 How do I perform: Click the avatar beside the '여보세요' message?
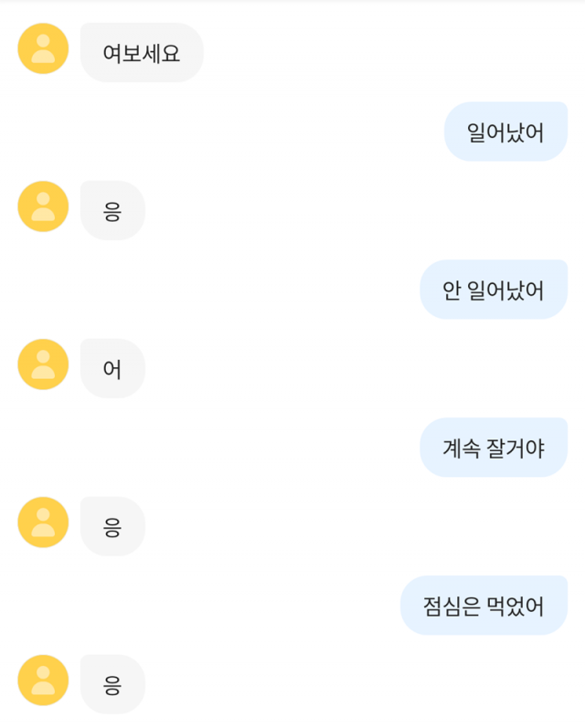[x=43, y=48]
